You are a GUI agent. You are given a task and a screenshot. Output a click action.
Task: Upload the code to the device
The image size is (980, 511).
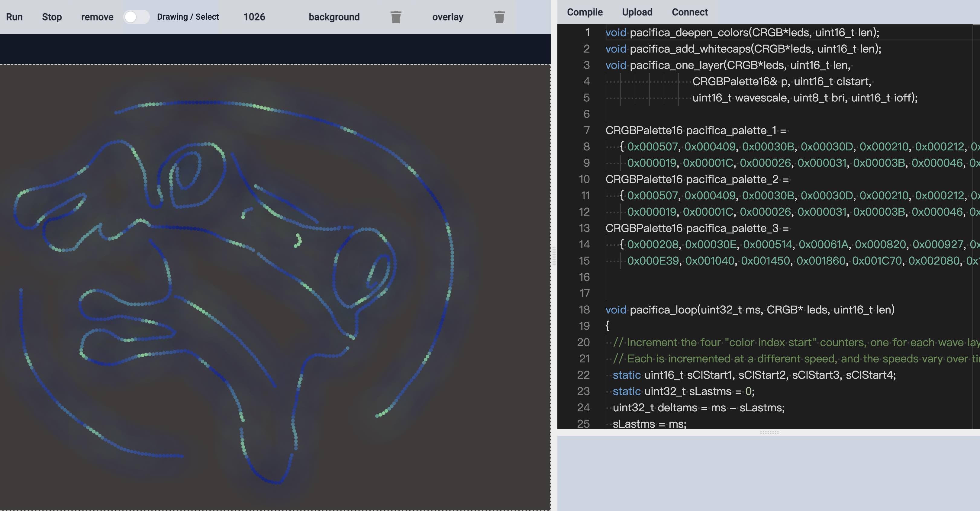point(637,12)
